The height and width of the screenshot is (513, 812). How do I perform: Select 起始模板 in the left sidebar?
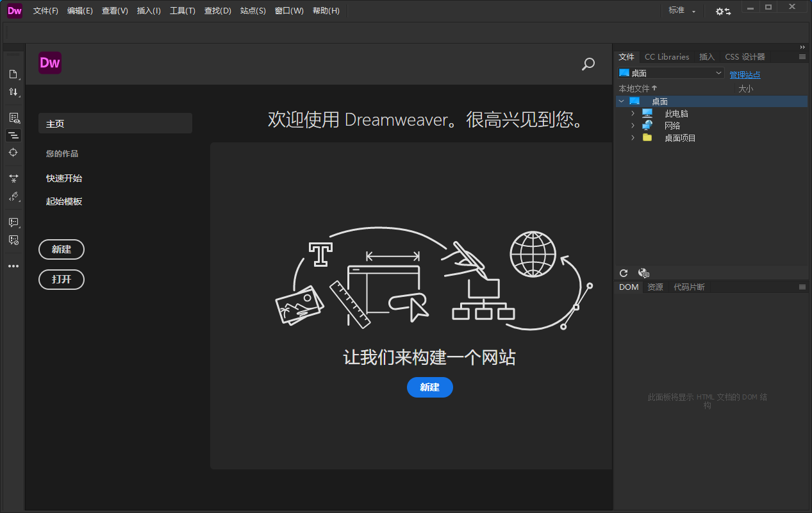tap(64, 201)
